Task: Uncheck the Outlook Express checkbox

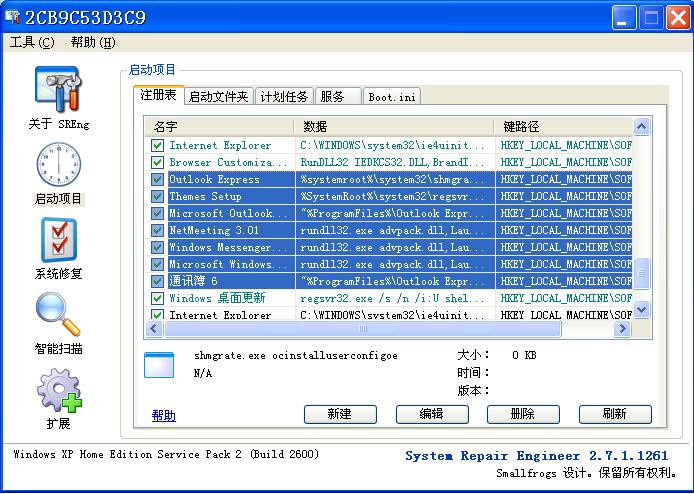Action: 157,179
